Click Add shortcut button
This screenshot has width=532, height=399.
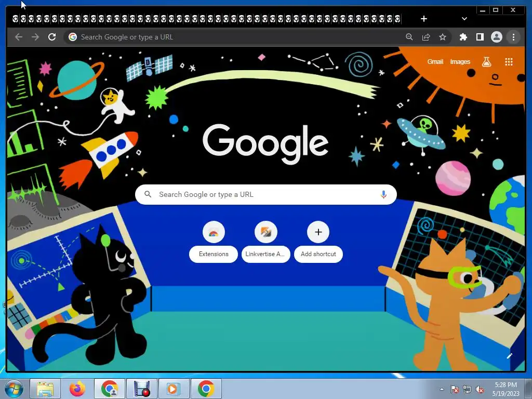318,242
